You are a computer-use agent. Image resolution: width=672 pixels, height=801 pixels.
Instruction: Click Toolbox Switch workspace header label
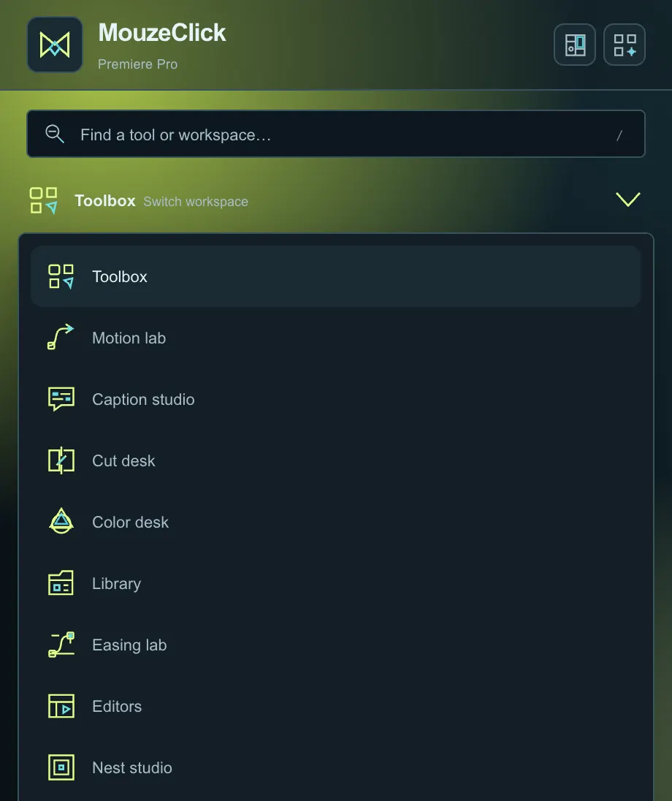coord(161,201)
